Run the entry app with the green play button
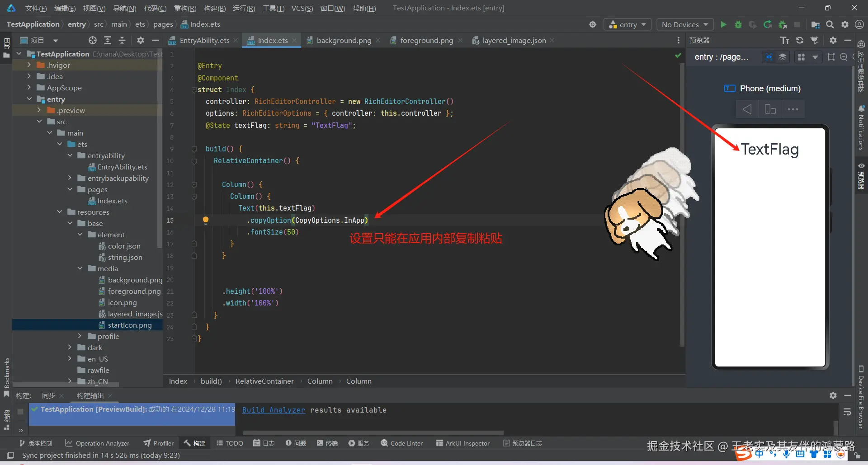Viewport: 868px width, 465px height. click(x=723, y=24)
